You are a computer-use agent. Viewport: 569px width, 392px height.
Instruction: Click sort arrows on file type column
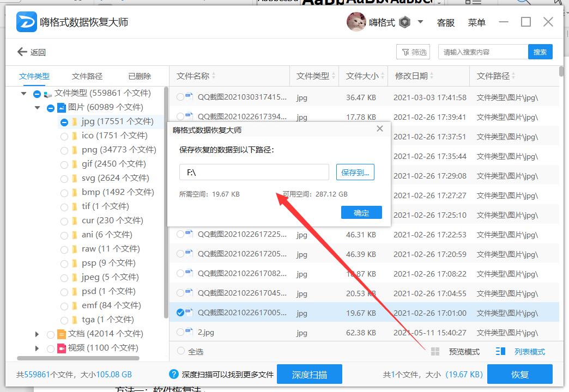[x=333, y=76]
